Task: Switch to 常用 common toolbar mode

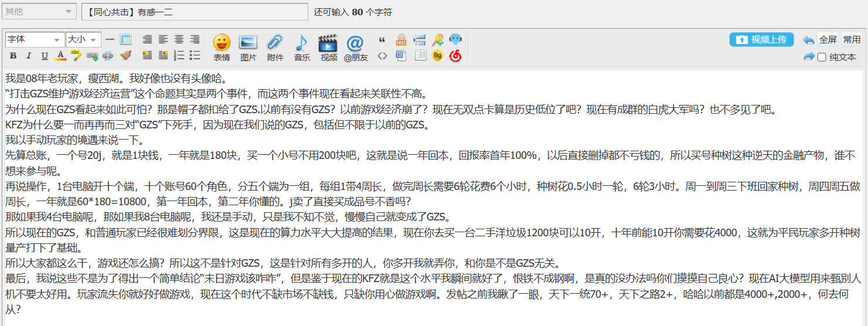Action: (x=852, y=40)
